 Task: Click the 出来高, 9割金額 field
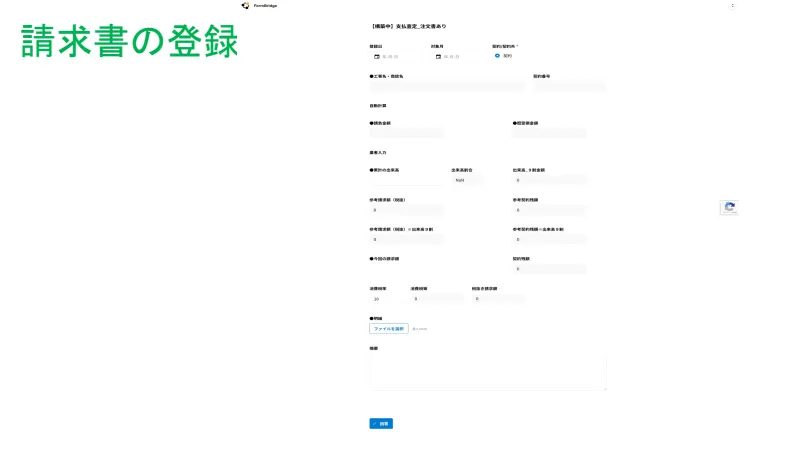(x=549, y=180)
